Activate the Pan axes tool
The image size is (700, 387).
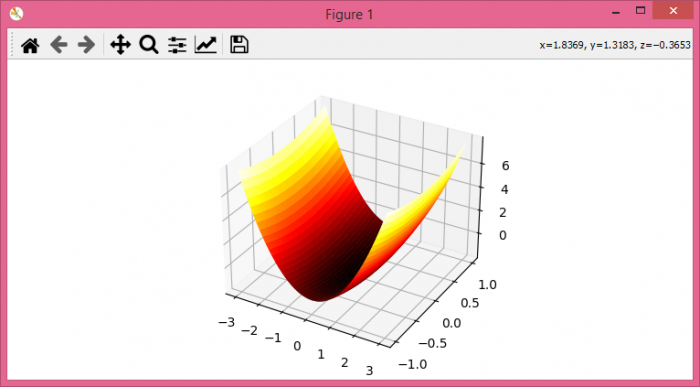[121, 45]
